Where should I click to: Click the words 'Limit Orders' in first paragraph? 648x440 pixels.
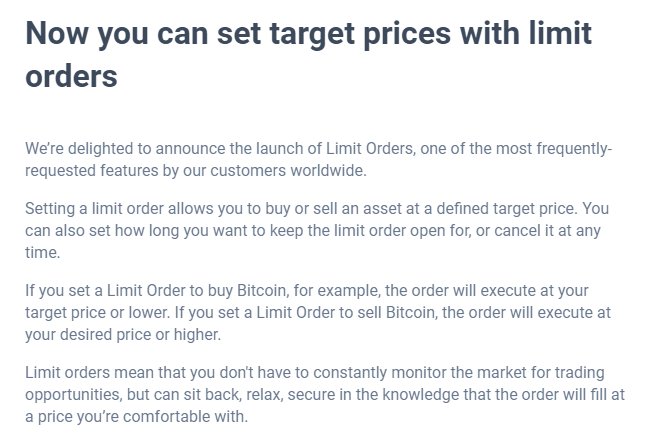click(369, 148)
